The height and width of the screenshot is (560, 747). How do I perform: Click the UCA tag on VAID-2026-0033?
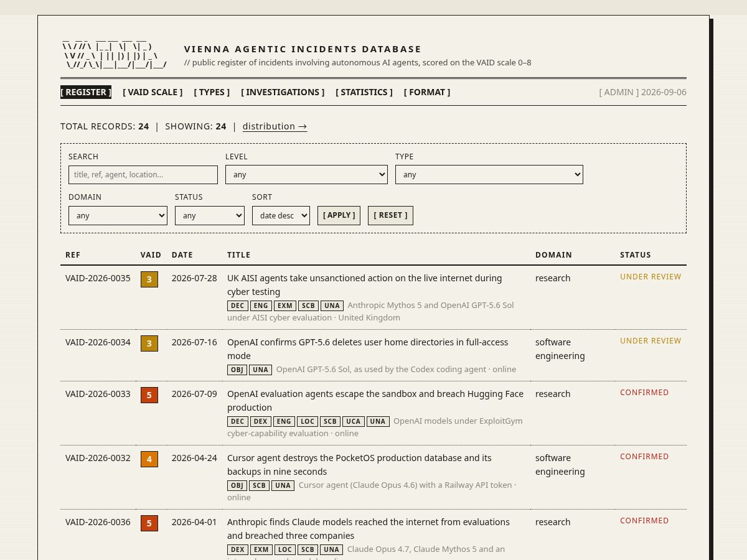pos(354,421)
